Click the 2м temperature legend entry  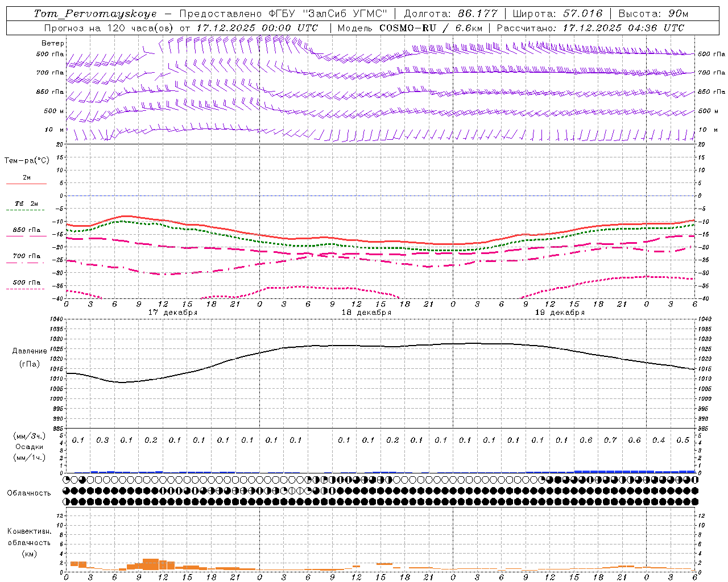pos(27,178)
